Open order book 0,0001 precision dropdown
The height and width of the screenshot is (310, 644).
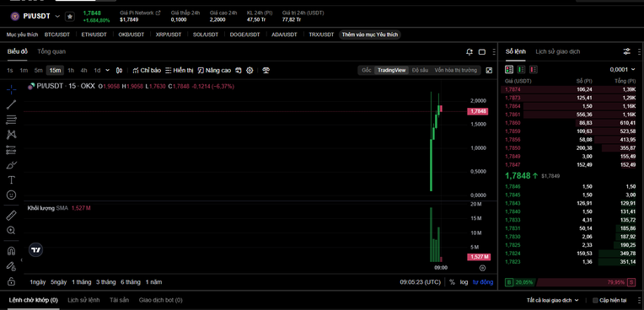point(622,69)
